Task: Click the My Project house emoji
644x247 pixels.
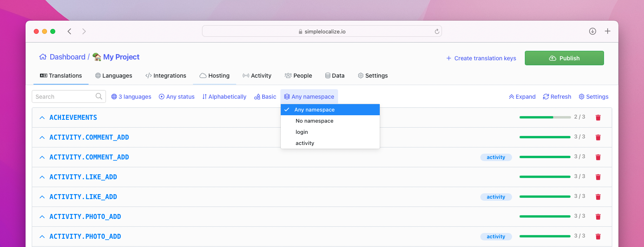Action: click(97, 57)
